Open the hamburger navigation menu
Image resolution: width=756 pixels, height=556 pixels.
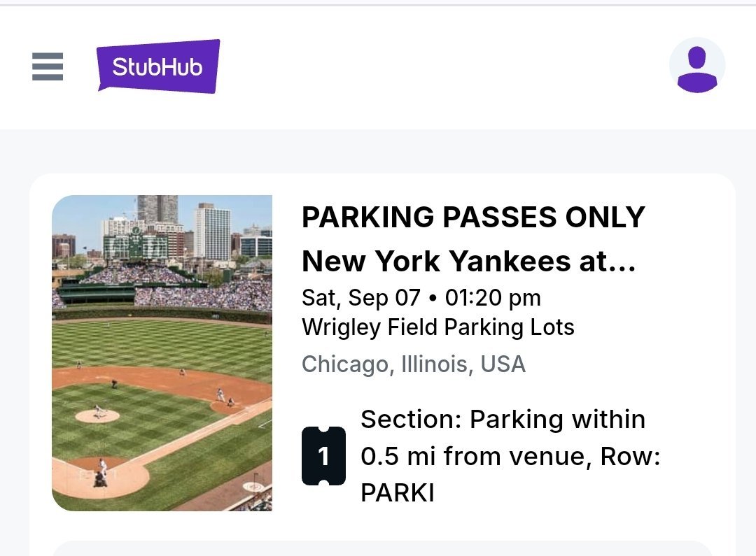click(48, 67)
